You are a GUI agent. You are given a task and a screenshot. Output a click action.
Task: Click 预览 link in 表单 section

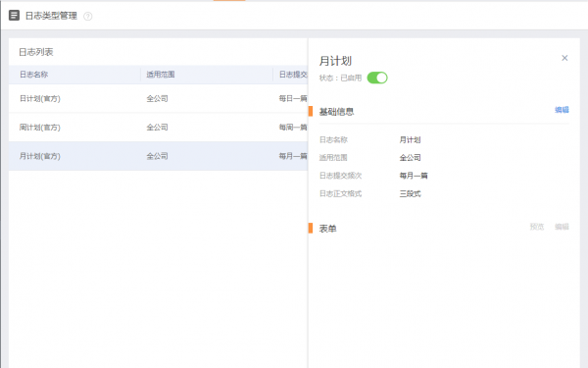tap(537, 227)
